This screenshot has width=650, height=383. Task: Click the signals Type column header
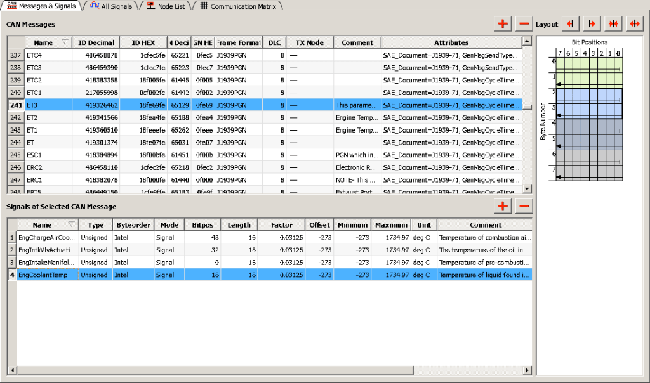tap(95, 225)
